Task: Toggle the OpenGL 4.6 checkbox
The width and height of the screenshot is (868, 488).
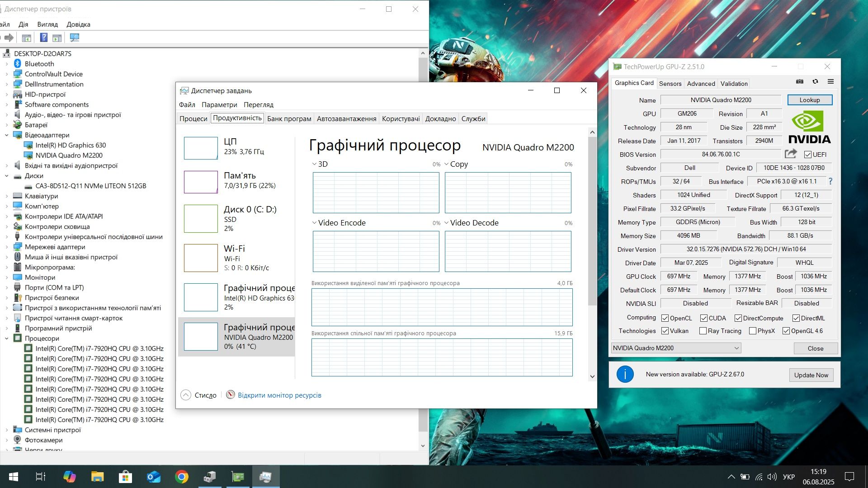Action: pyautogui.click(x=786, y=331)
